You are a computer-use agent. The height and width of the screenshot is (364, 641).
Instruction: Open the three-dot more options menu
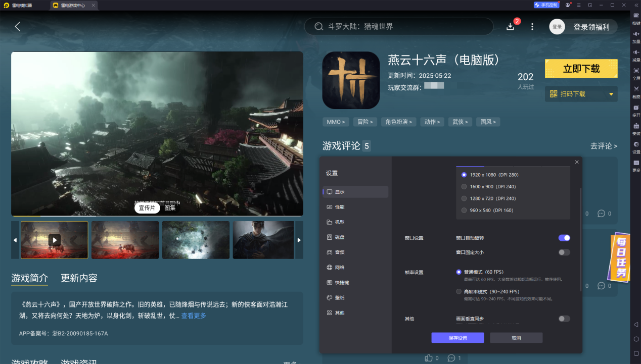[532, 27]
